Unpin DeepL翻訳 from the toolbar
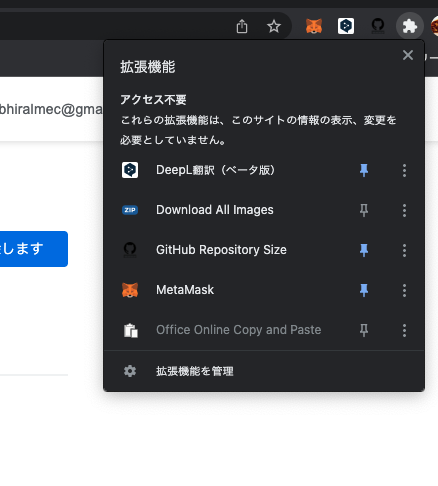The width and height of the screenshot is (438, 486). click(x=364, y=170)
